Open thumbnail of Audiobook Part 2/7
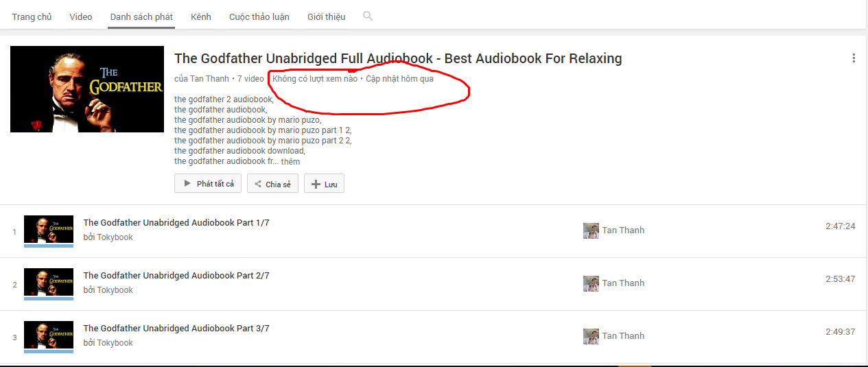The height and width of the screenshot is (367, 868). (49, 283)
